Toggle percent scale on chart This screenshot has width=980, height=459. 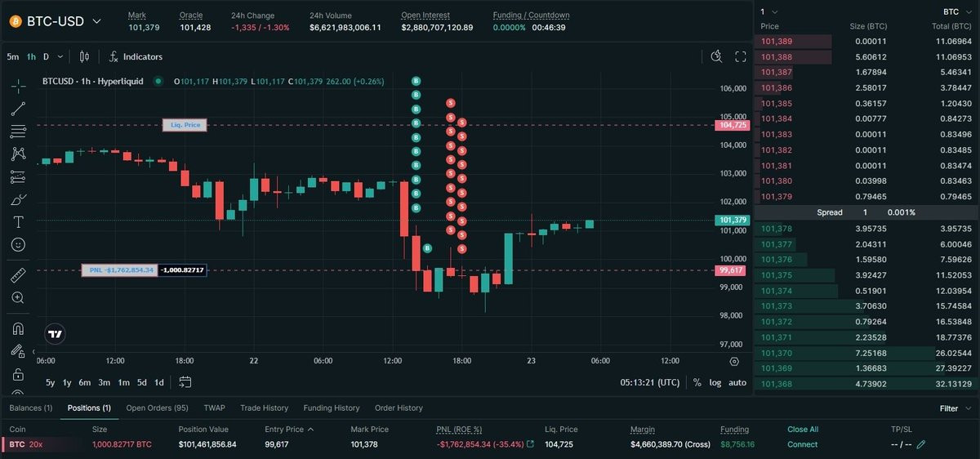pyautogui.click(x=697, y=382)
